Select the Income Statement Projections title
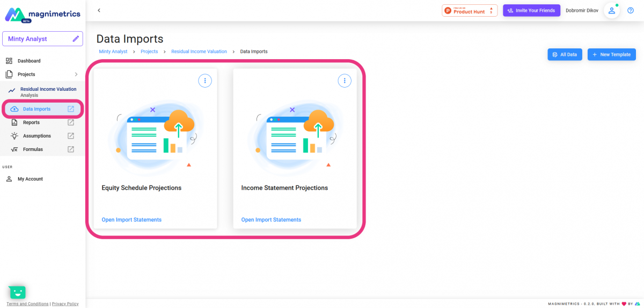This screenshot has width=644, height=308. coord(284,188)
